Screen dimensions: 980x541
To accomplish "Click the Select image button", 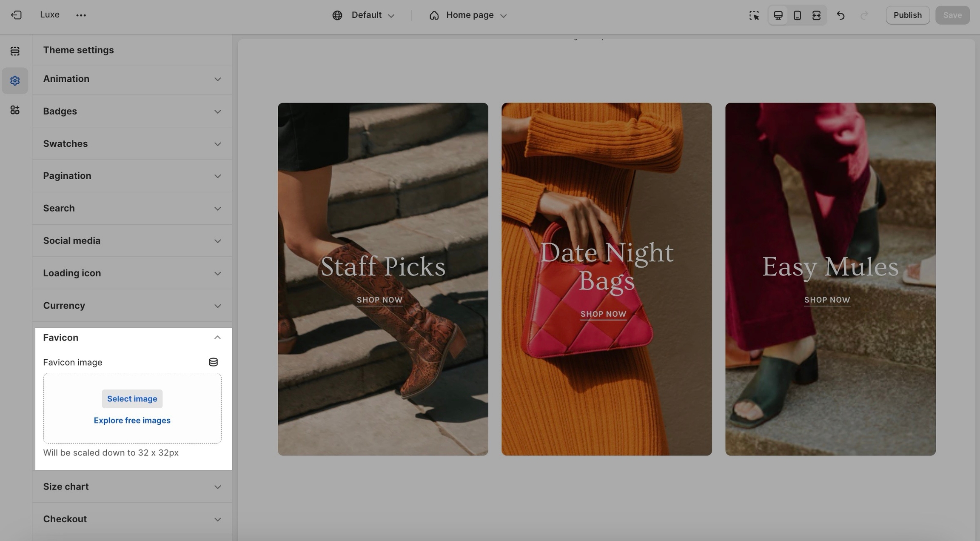I will click(x=132, y=399).
